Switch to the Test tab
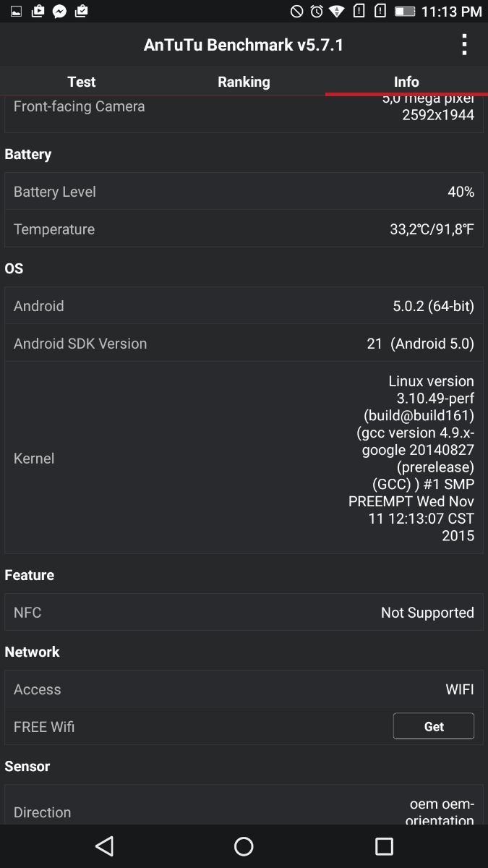This screenshot has width=488, height=868. [82, 82]
